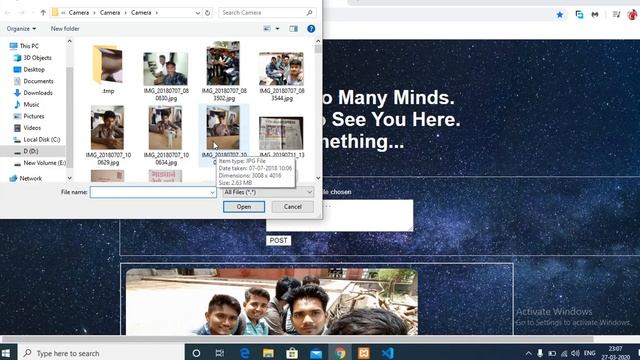Image resolution: width=640 pixels, height=360 pixels.
Task: Select Videos in navigation pane
Action: (32, 128)
